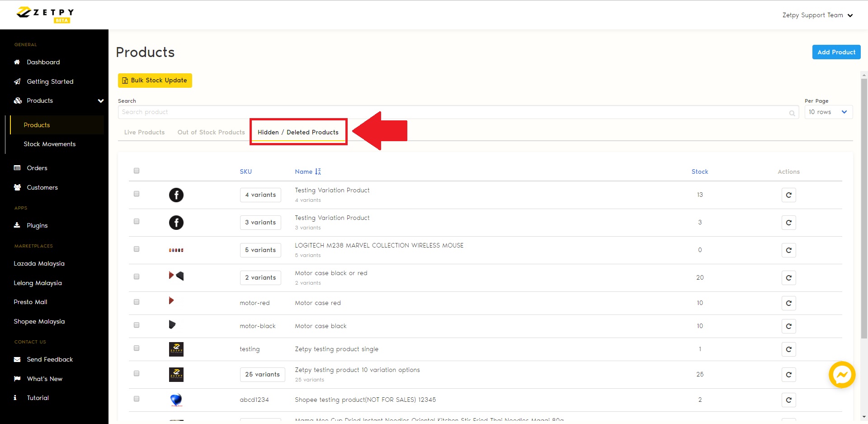Switch to the Live Products tab
The image size is (868, 424).
[x=145, y=132]
